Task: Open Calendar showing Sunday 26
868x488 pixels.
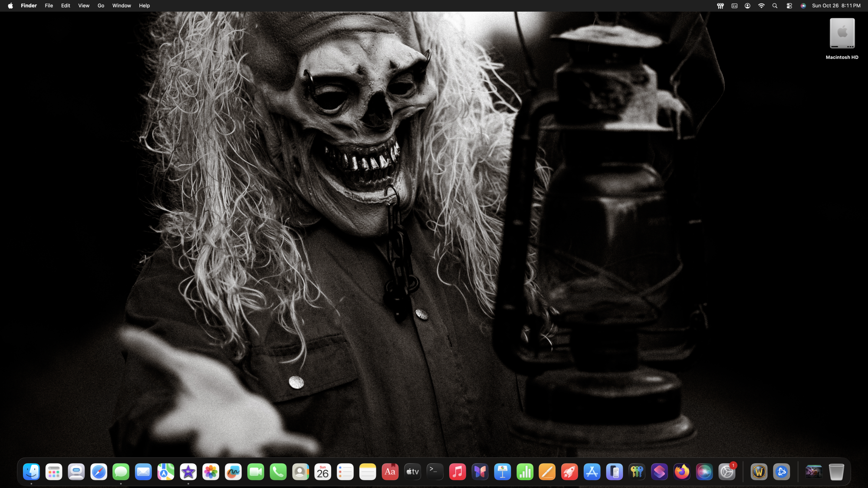Action: tap(323, 472)
